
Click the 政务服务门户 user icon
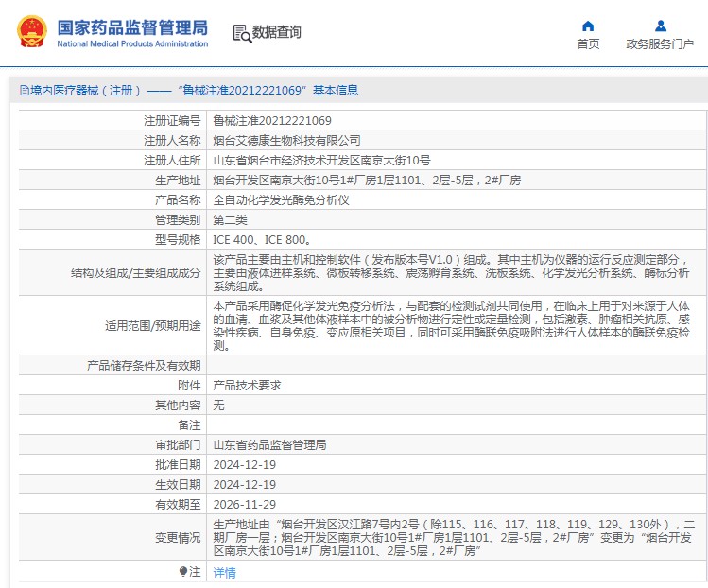pos(661,26)
